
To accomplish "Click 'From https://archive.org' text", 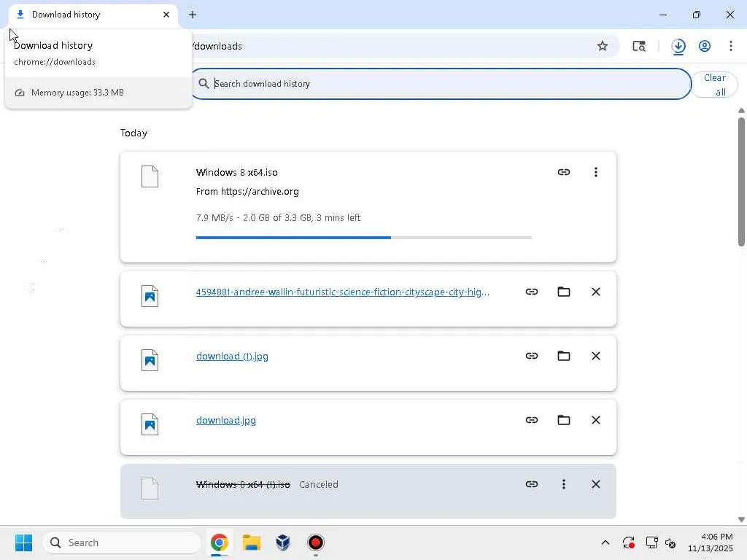I will 247,192.
